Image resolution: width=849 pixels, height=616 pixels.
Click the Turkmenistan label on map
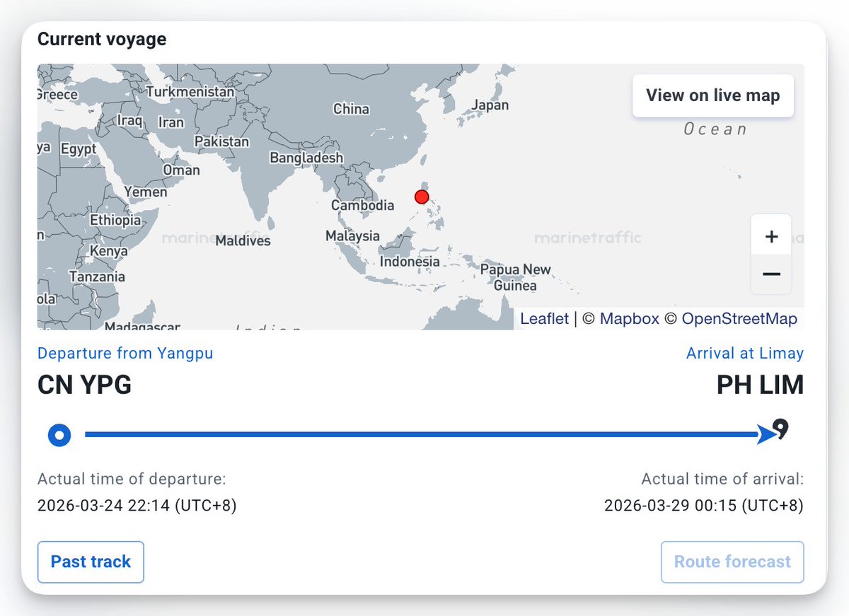[x=190, y=92]
